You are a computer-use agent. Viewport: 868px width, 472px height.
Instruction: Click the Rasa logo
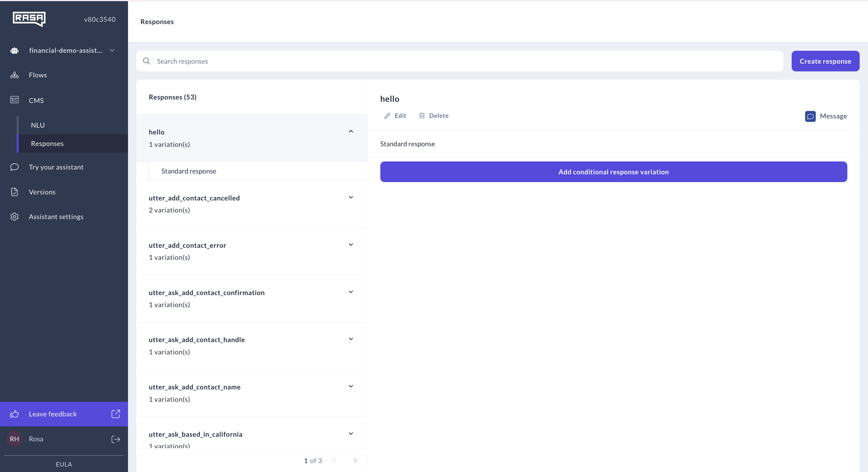(x=29, y=19)
